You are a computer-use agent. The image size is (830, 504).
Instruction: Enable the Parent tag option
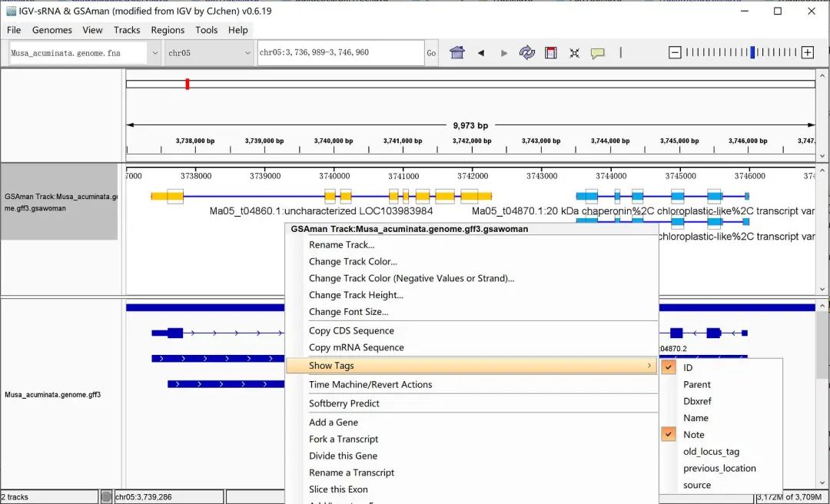pos(696,385)
